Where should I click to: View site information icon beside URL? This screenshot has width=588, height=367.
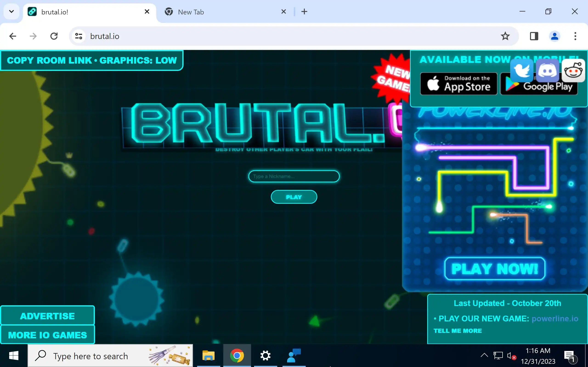79,36
